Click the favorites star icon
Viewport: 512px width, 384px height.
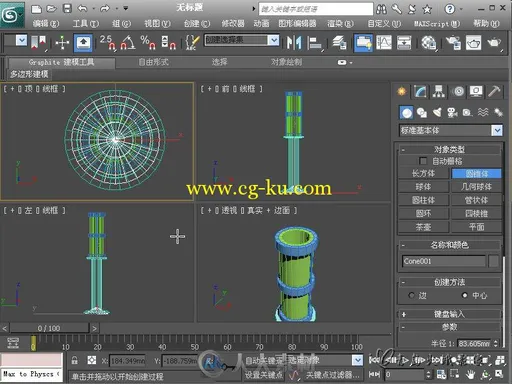(427, 9)
